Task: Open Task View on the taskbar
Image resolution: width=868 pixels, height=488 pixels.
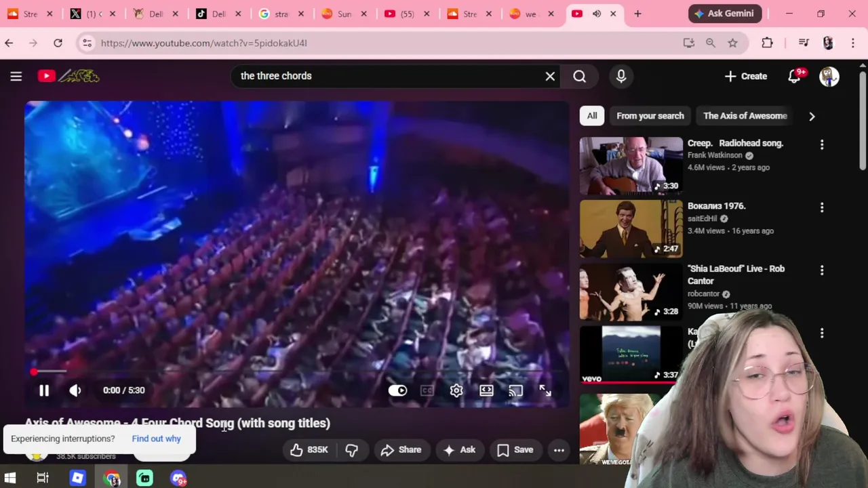Action: pos(43,478)
